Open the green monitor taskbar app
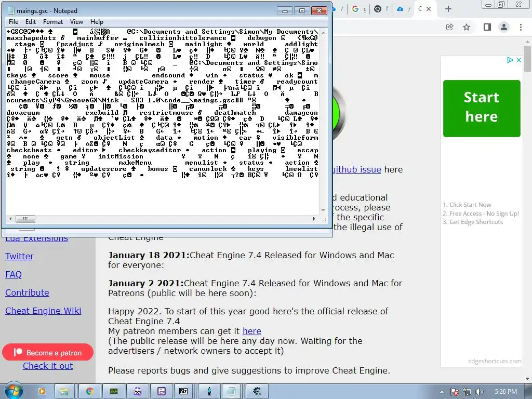Viewport: 532px width, 399px height. tap(114, 391)
